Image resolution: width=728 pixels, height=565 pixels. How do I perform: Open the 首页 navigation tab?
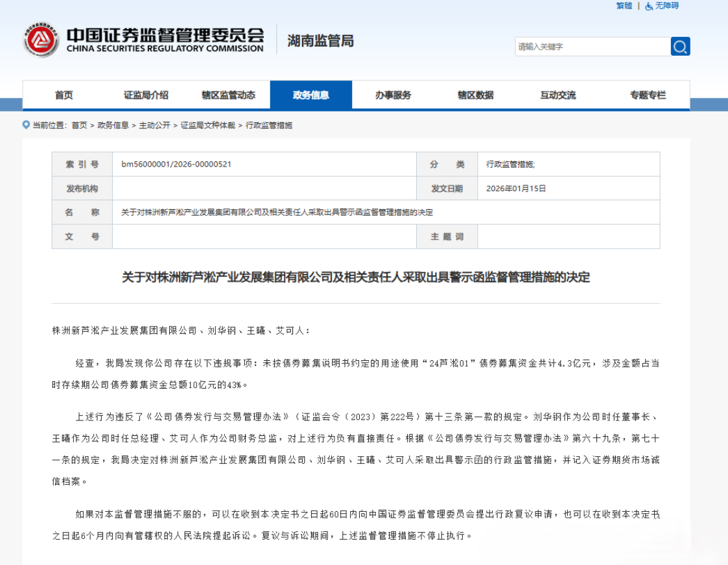[64, 95]
